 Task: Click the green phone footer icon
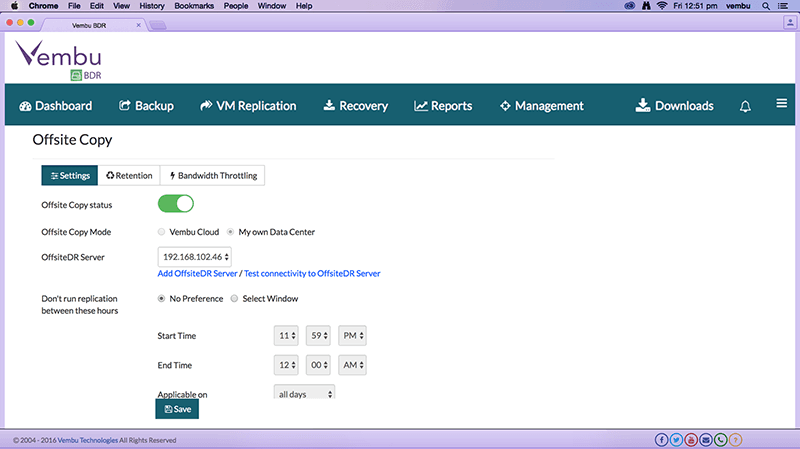pyautogui.click(x=721, y=440)
